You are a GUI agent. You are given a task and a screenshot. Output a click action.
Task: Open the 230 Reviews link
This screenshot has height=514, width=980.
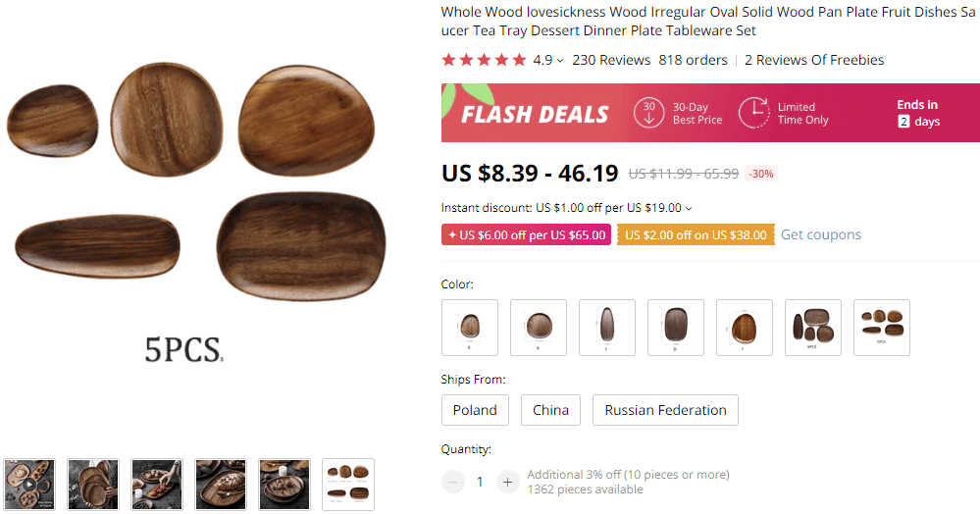(611, 60)
